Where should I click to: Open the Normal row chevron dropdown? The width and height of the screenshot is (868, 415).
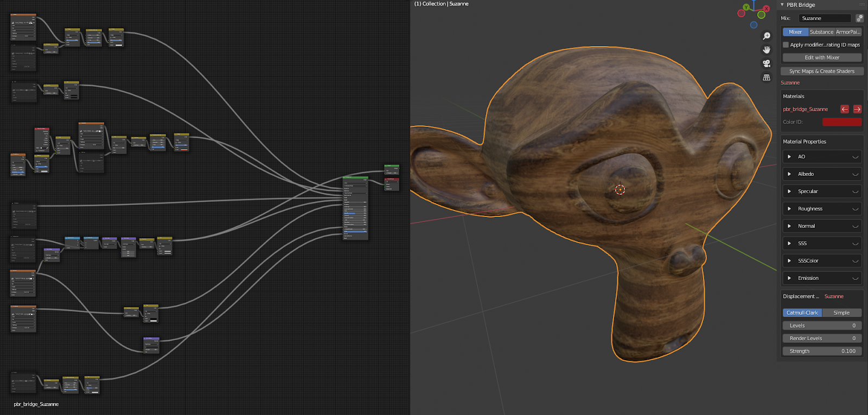856,226
